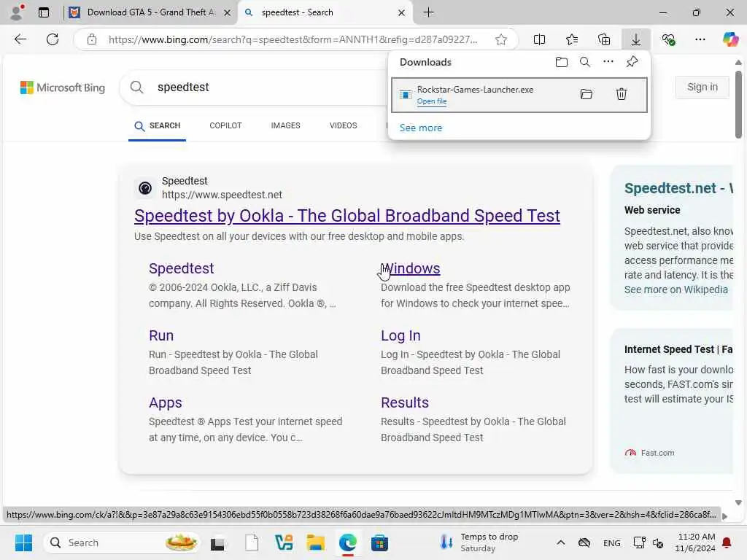Open Windows Start menu
Screen dimensions: 747x560
23,542
